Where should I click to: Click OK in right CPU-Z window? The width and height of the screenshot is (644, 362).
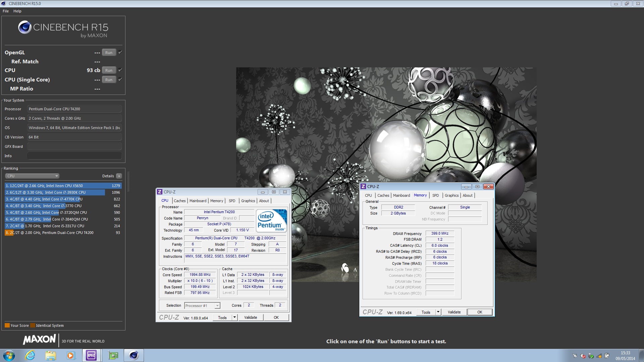(x=480, y=312)
